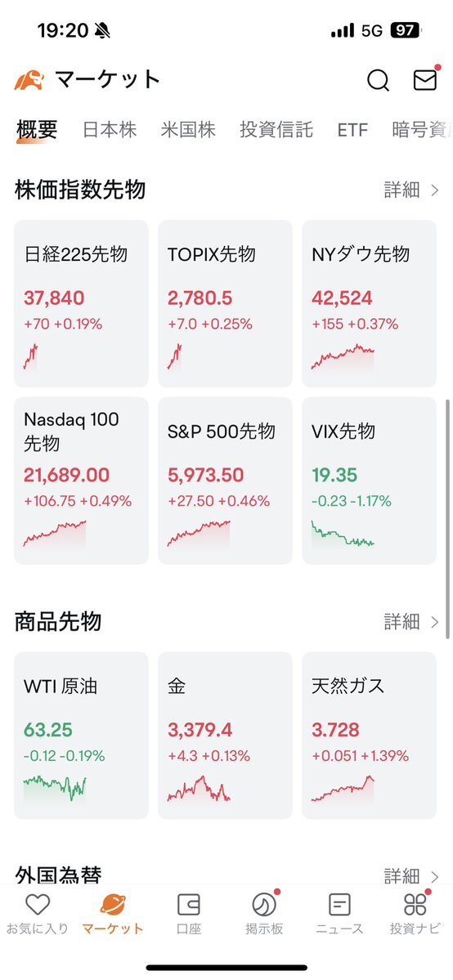This screenshot has width=453, height=980.
Task: Expand 商品先物 details via 詳細 chevron
Action: pos(411,621)
